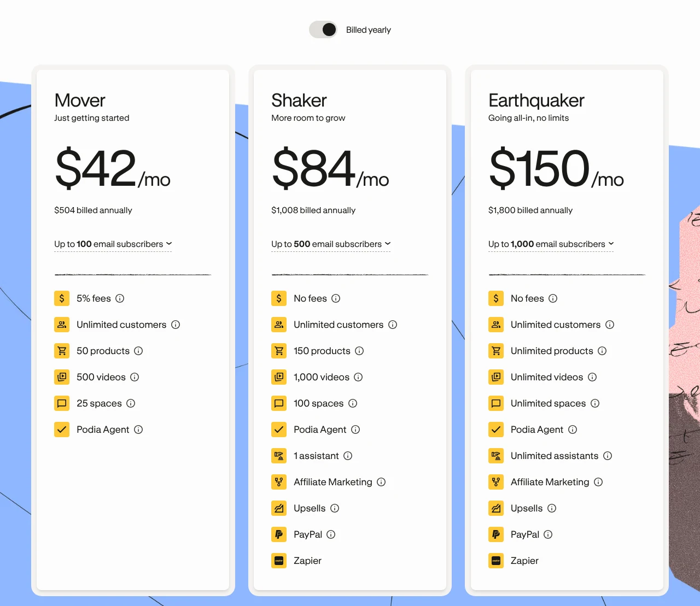Click '$1,008 billed annually' text
This screenshot has width=700, height=606.
[313, 210]
